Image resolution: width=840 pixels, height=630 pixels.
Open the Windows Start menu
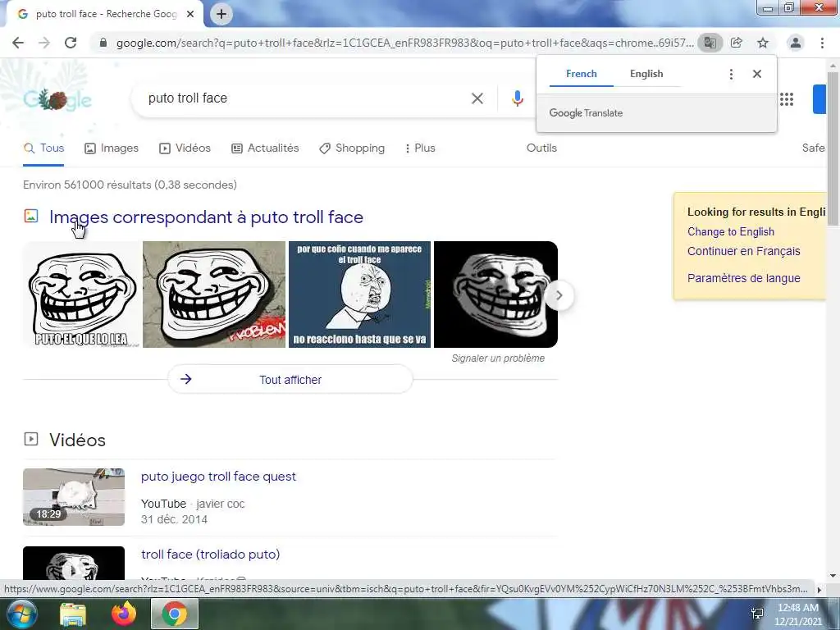(21, 614)
